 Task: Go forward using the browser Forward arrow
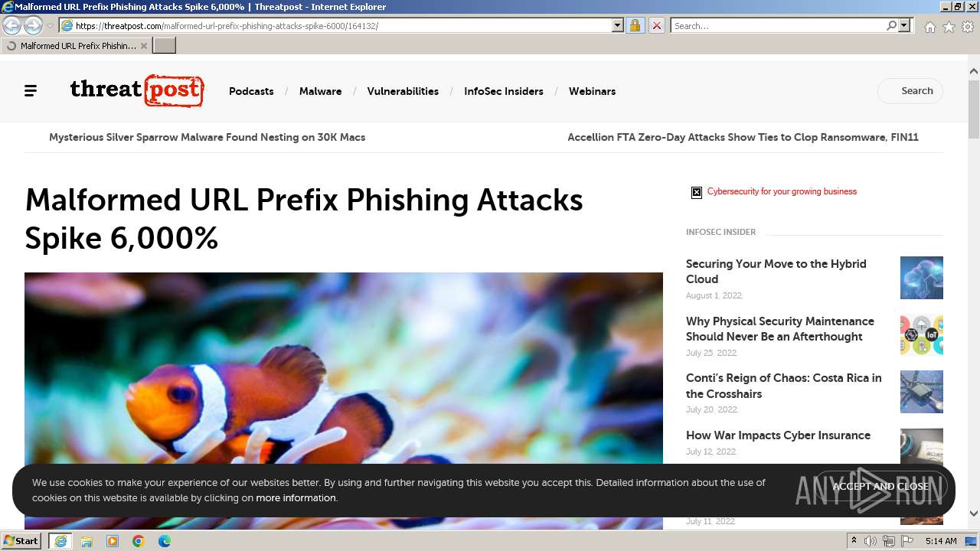(33, 25)
